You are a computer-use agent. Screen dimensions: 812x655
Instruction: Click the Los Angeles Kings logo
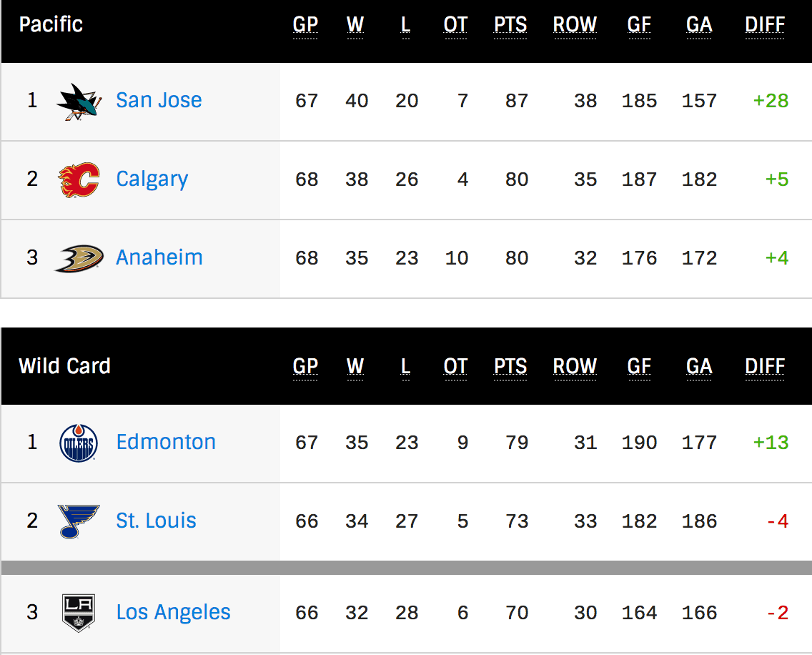coord(79,613)
